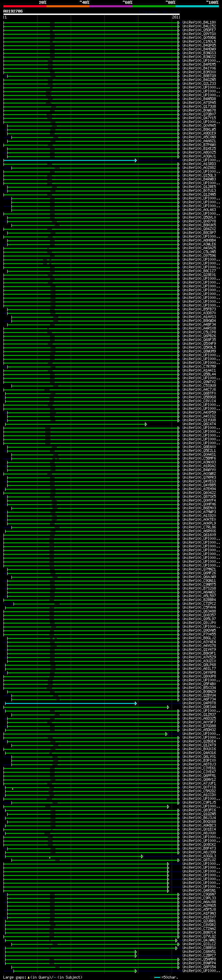Click the purple ~60% identity legend segment
The width and height of the screenshot is (222, 980).
click(x=111, y=6)
